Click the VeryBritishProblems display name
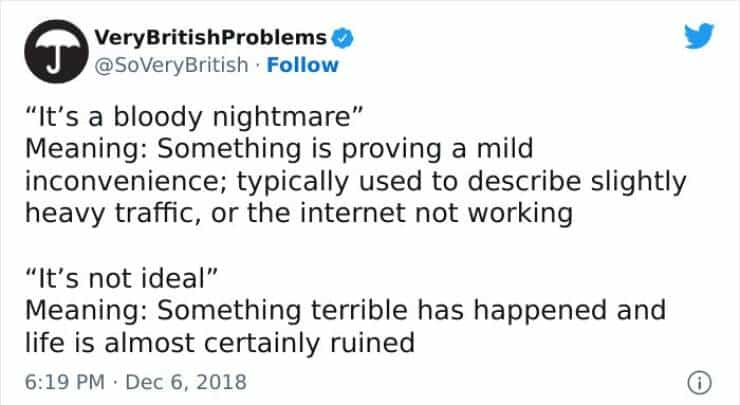Viewport: 740px width, 405px height. point(210,39)
